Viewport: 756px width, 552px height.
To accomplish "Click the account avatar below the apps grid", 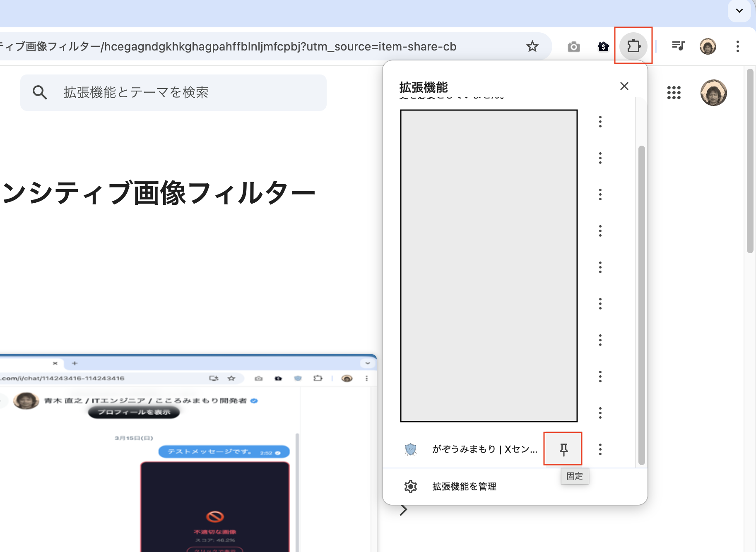I will 714,93.
